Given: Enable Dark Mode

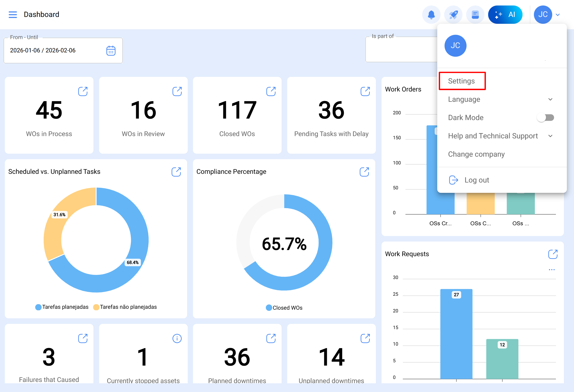Looking at the screenshot, I should (x=545, y=118).
